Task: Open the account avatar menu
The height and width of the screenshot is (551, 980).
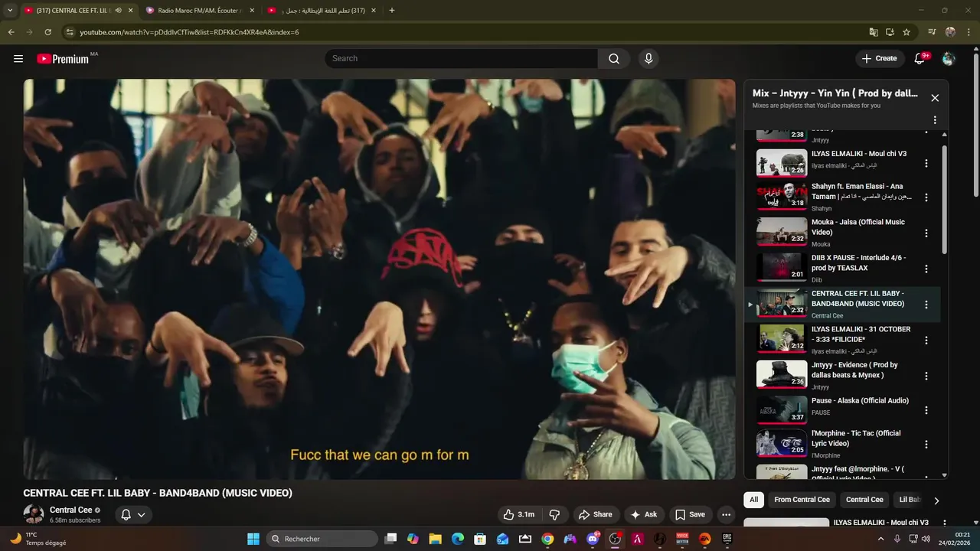Action: tap(949, 59)
